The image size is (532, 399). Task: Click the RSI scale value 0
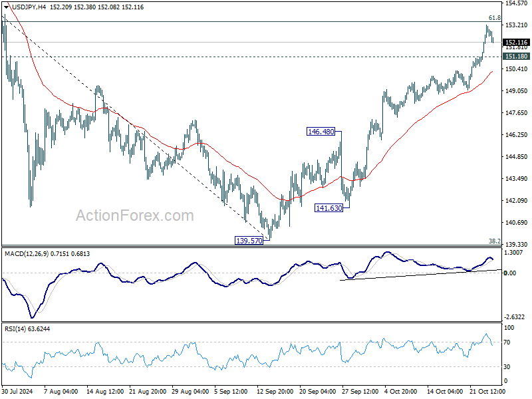506,381
